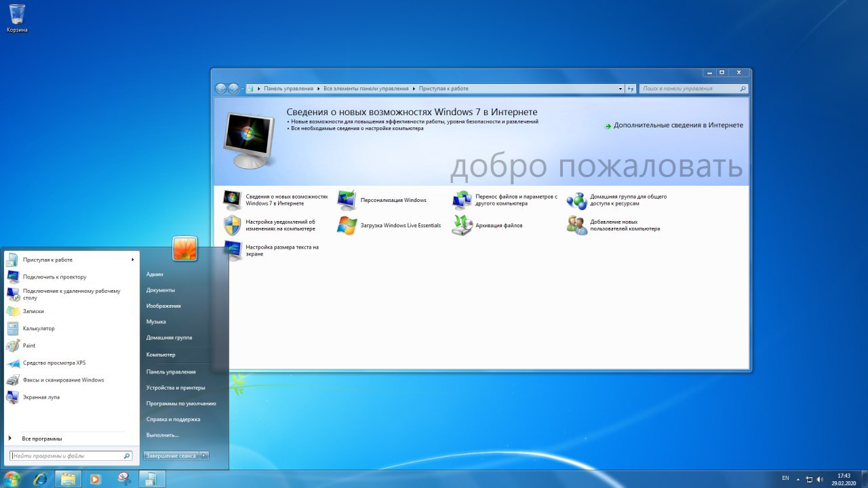Image resolution: width=868 pixels, height=488 pixels.
Task: Click the large monitor preview image
Action: click(x=249, y=140)
